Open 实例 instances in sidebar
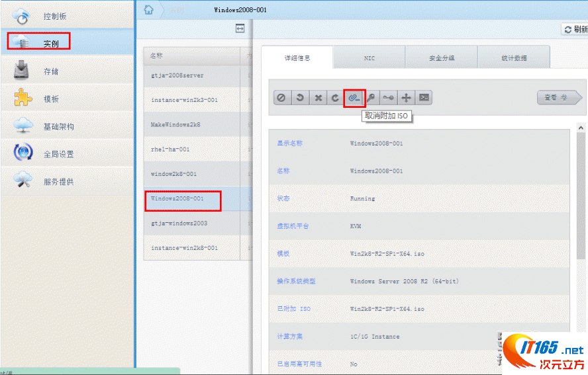The width and height of the screenshot is (588, 375). click(x=68, y=42)
